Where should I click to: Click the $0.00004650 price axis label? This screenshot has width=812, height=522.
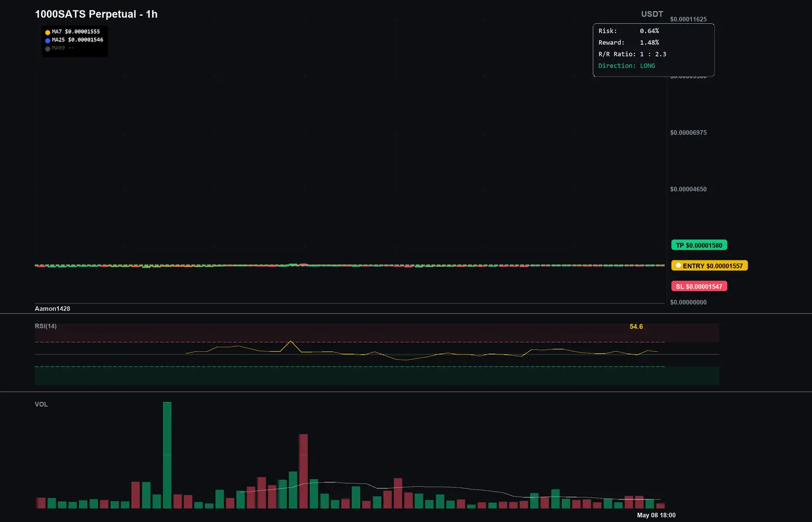688,190
